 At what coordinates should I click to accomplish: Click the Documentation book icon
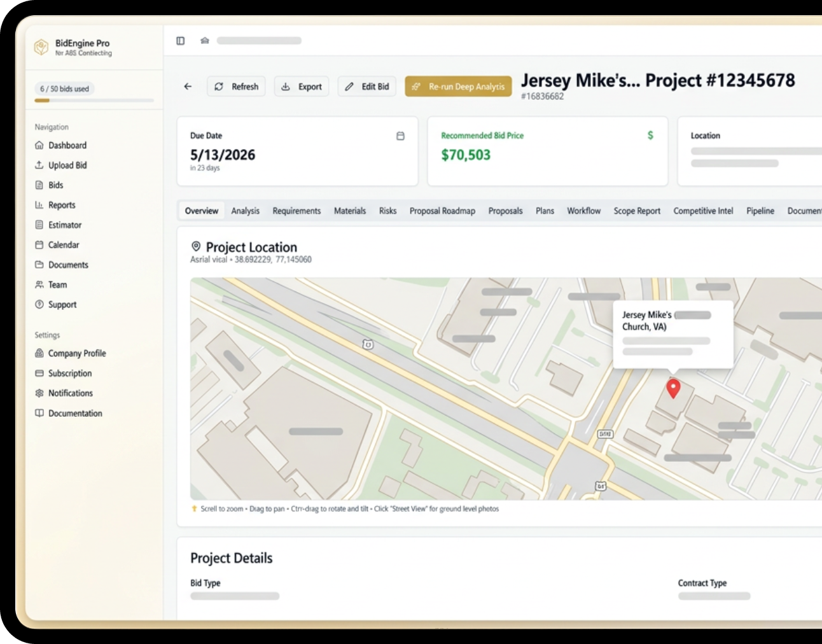pyautogui.click(x=39, y=414)
